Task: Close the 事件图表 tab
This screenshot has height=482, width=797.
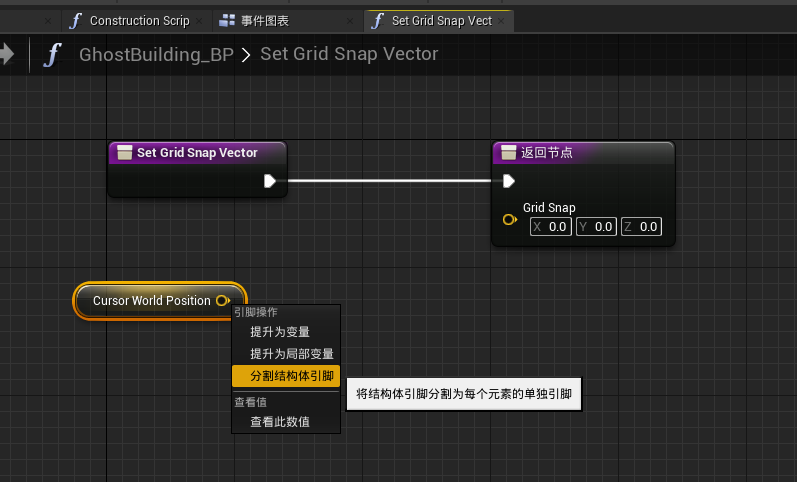Action: coord(350,21)
